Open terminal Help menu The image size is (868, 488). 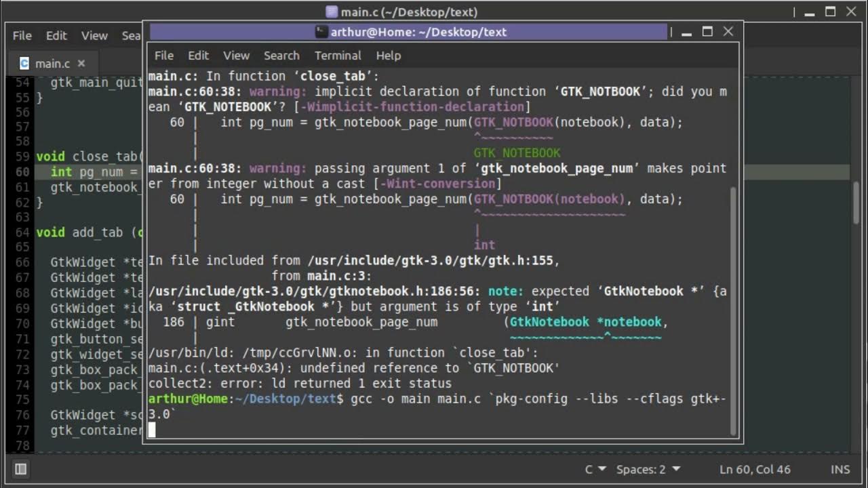click(389, 56)
